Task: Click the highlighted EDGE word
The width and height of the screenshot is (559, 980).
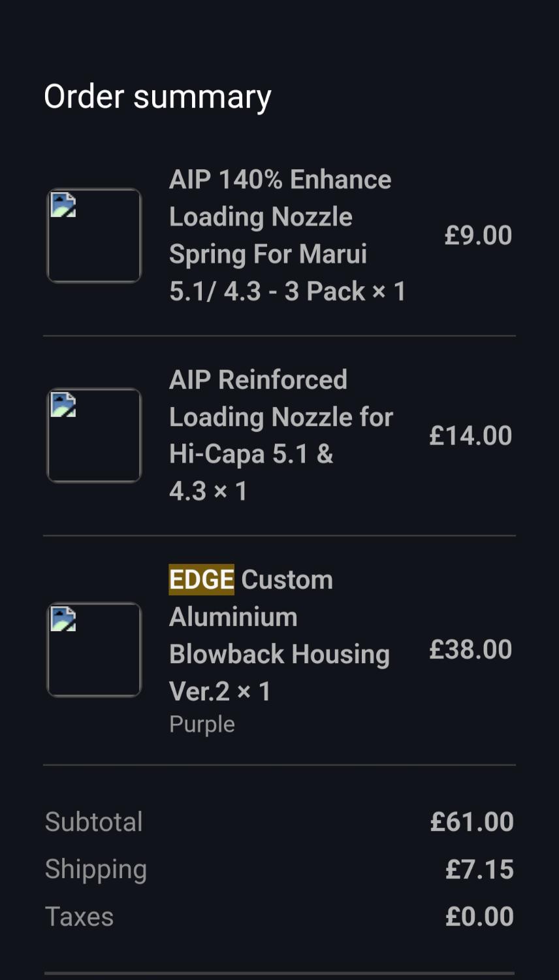Action: click(201, 580)
